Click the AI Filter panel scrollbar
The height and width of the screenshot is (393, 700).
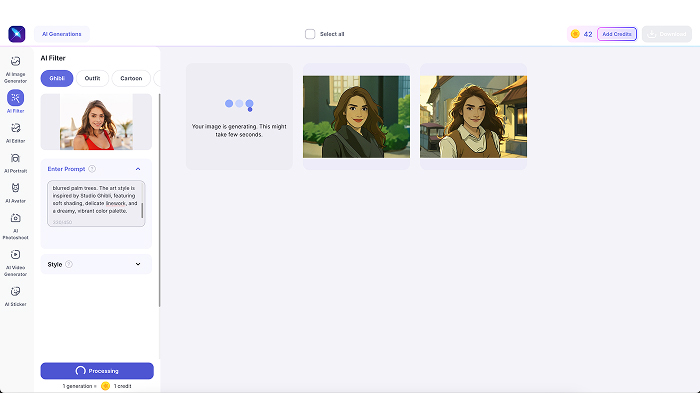(159, 200)
